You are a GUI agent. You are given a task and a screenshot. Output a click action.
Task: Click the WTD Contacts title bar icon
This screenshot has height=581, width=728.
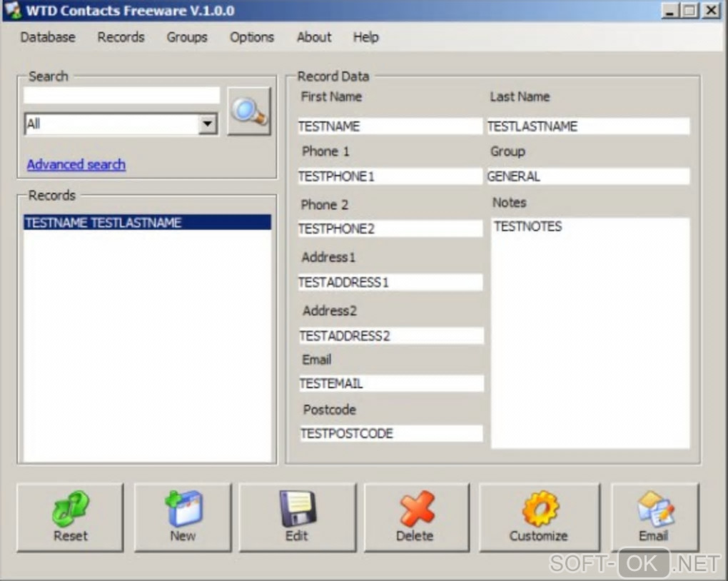(x=13, y=10)
